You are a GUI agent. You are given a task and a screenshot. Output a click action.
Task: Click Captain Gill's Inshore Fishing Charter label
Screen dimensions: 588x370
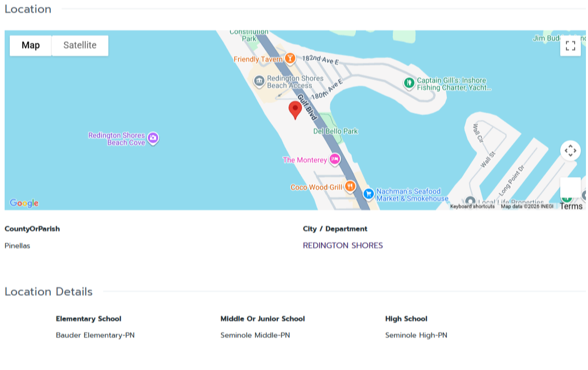[x=454, y=84]
